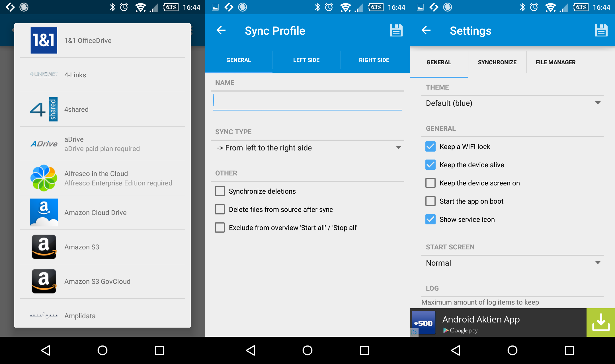Uncheck Keep the device alive
Image resolution: width=615 pixels, height=364 pixels.
[x=430, y=165]
